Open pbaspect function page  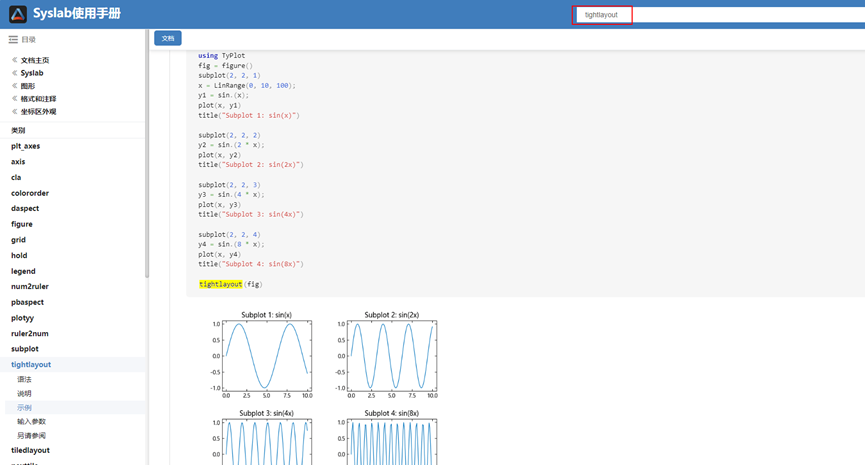tap(27, 302)
